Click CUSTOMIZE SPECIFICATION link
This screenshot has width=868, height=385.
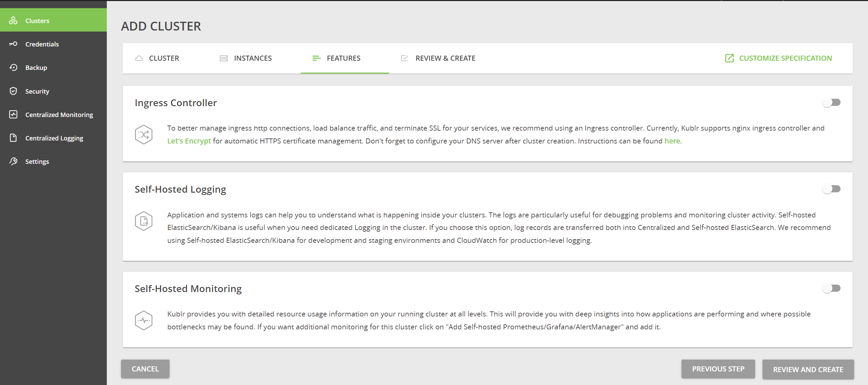coord(778,58)
